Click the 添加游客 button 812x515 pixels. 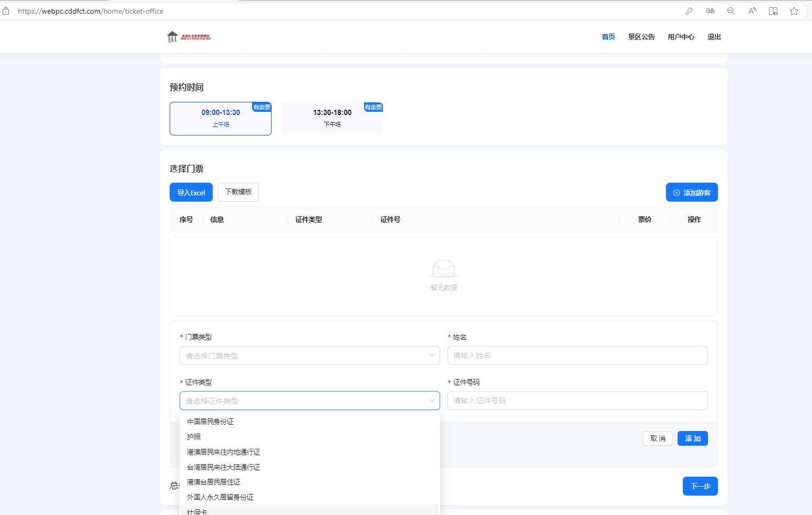(692, 193)
